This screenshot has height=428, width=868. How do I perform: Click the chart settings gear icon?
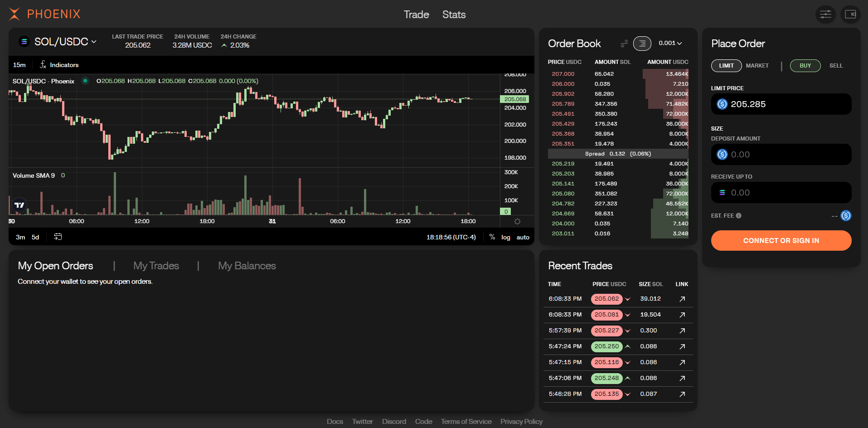[517, 221]
